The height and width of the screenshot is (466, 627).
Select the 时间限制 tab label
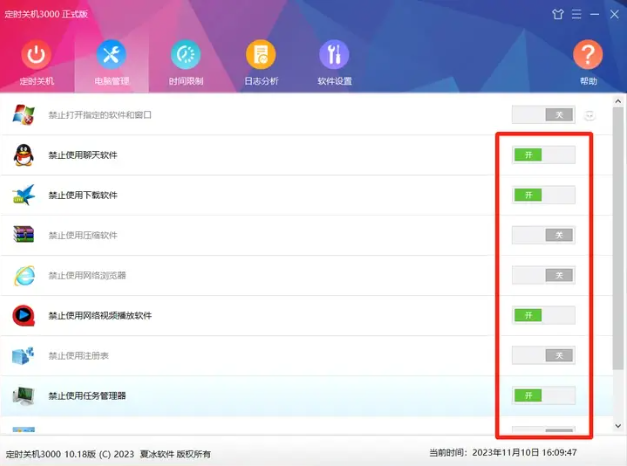[186, 81]
